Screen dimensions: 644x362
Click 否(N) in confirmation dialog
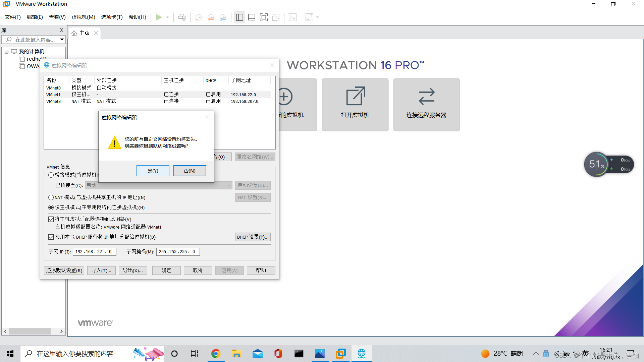(x=190, y=171)
